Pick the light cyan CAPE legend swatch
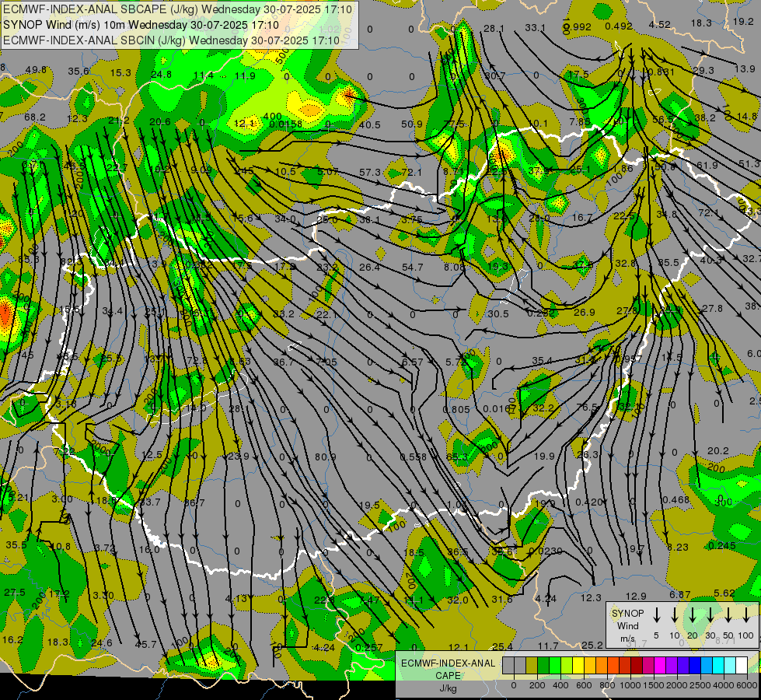This screenshot has width=761, height=700. click(729, 666)
